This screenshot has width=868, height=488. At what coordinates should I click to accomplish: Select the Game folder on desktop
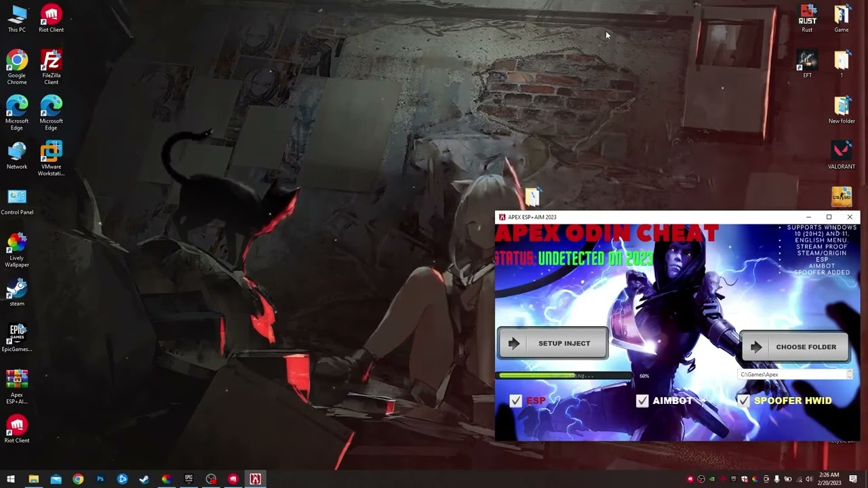click(842, 19)
